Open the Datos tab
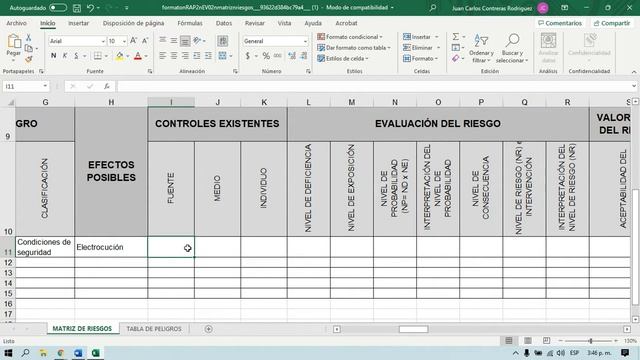This screenshot has height=360, width=640. [224, 23]
